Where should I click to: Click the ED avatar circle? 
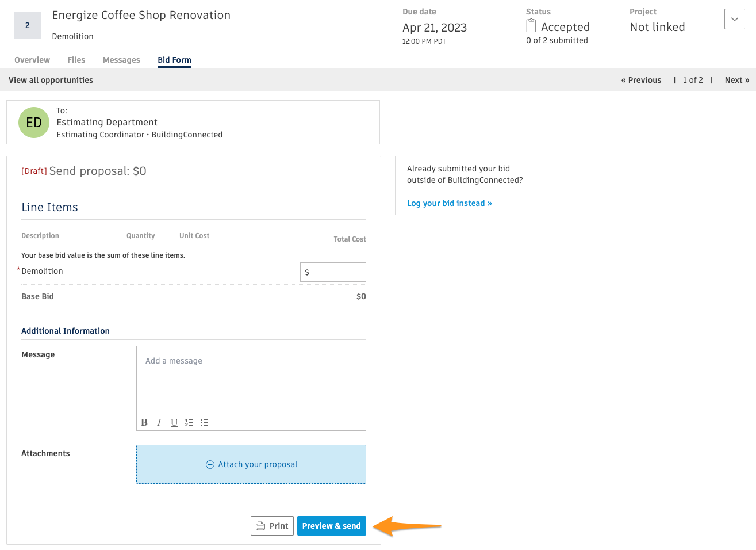tap(34, 123)
